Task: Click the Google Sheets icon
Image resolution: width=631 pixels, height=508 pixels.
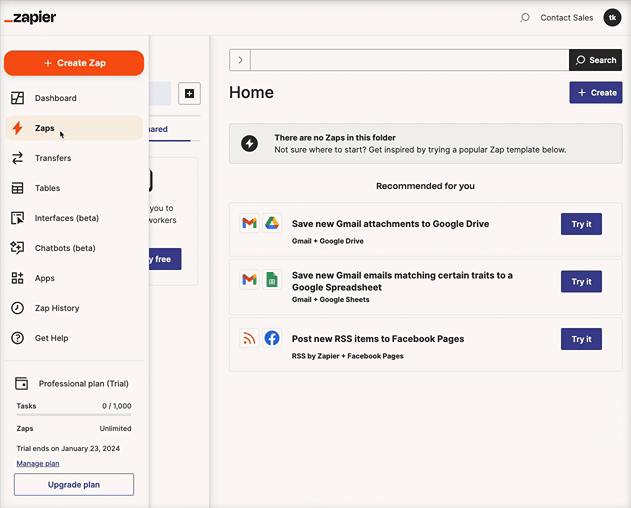Action: coord(272,279)
